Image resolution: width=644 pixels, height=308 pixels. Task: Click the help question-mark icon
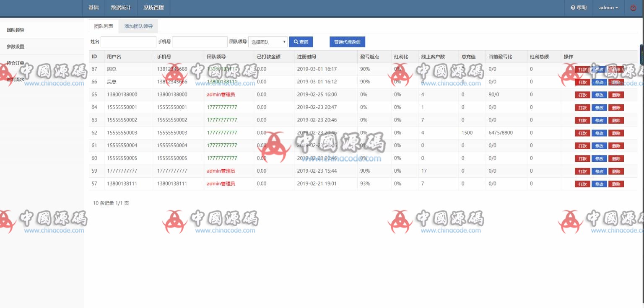(573, 8)
